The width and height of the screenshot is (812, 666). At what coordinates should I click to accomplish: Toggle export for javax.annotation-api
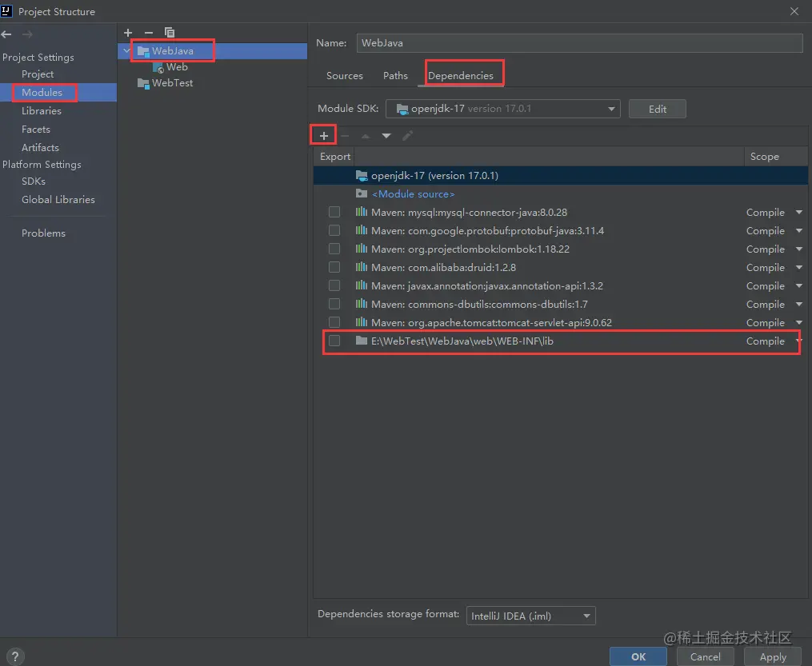tap(334, 285)
